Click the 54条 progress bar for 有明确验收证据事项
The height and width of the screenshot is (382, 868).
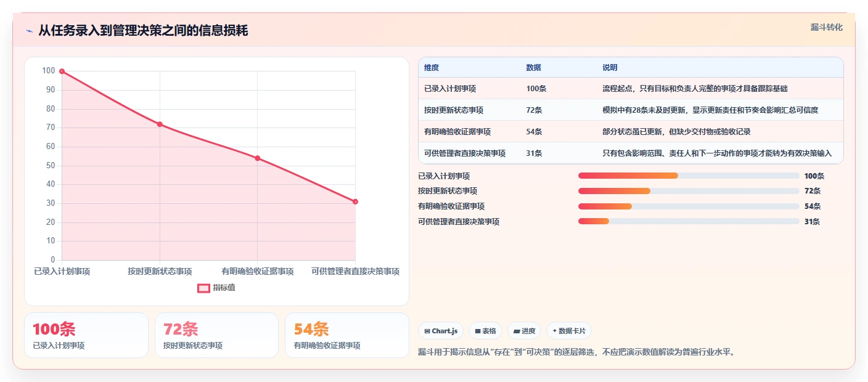(689, 206)
